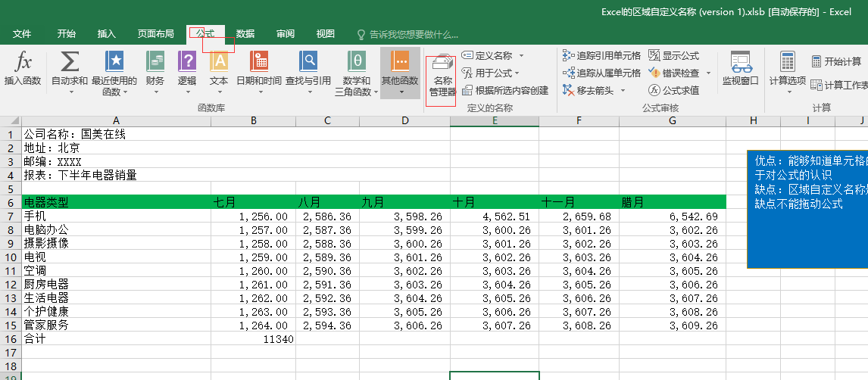Screen dimensions: 868x380
Task: Expand the Remove Arrows dropdown arrow
Action: tap(622, 90)
